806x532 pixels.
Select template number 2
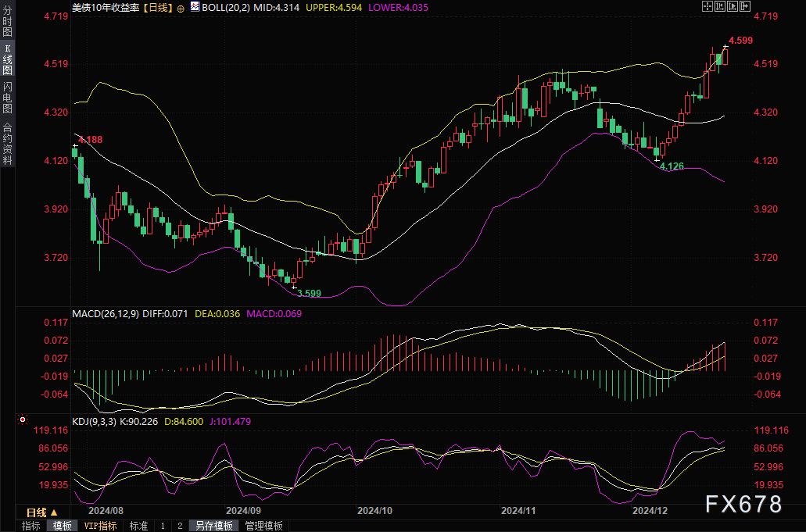[x=179, y=526]
